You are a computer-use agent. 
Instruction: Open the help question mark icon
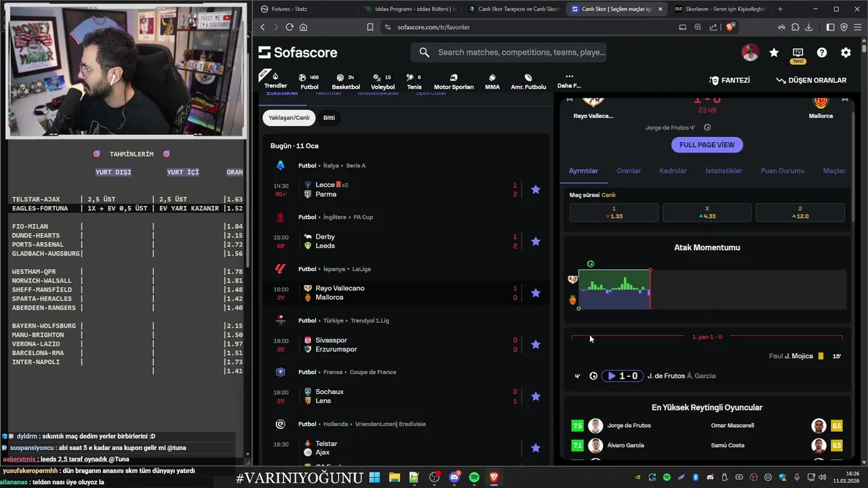(x=822, y=52)
